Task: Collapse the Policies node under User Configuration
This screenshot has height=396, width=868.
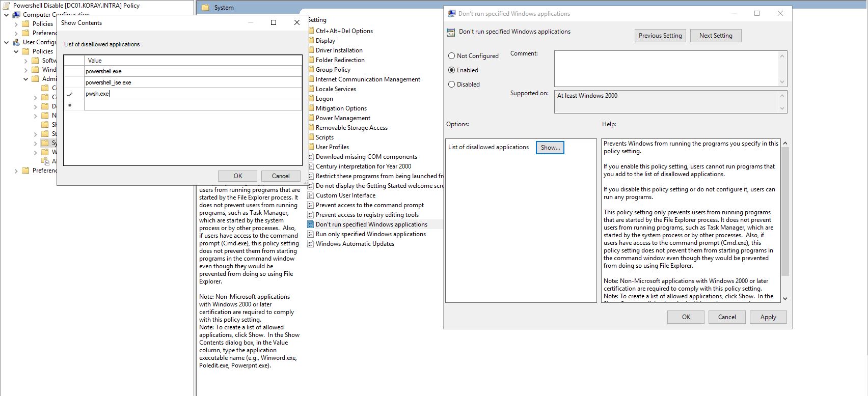Action: [x=16, y=51]
